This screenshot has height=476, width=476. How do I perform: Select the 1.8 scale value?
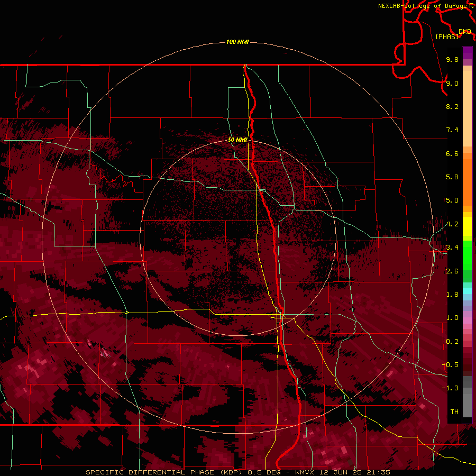452,295
